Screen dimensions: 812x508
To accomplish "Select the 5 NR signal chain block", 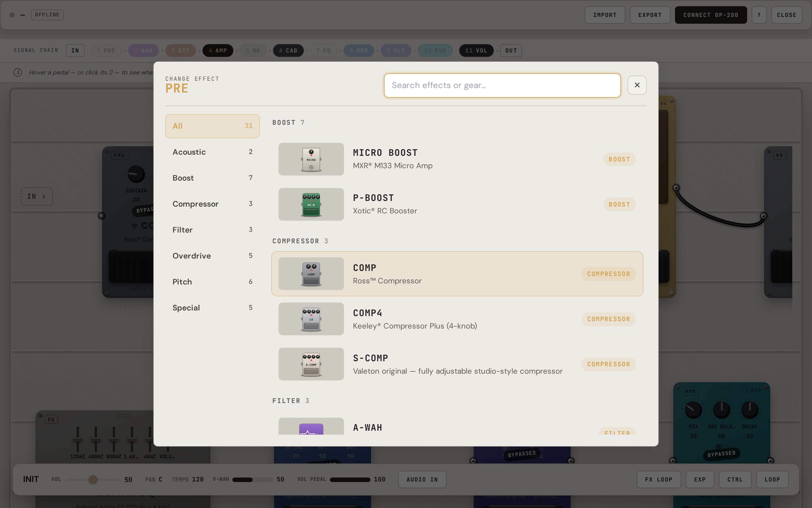I will [253, 51].
